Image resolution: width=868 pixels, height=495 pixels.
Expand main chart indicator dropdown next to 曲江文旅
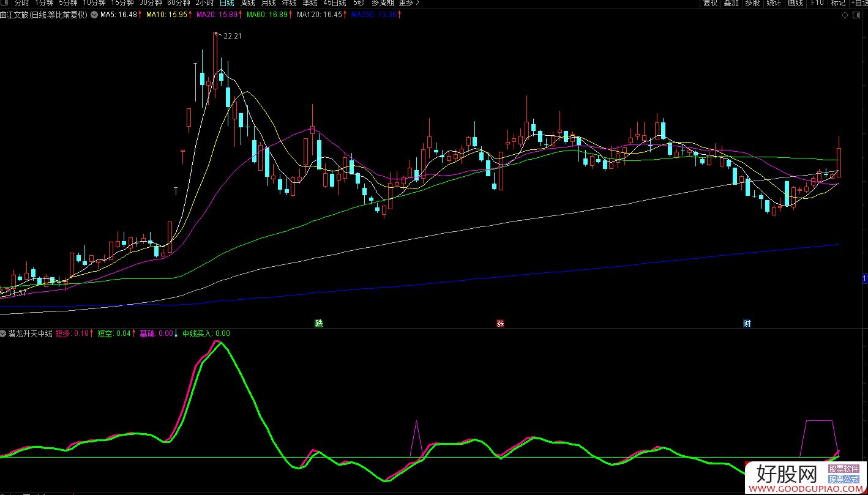point(94,15)
